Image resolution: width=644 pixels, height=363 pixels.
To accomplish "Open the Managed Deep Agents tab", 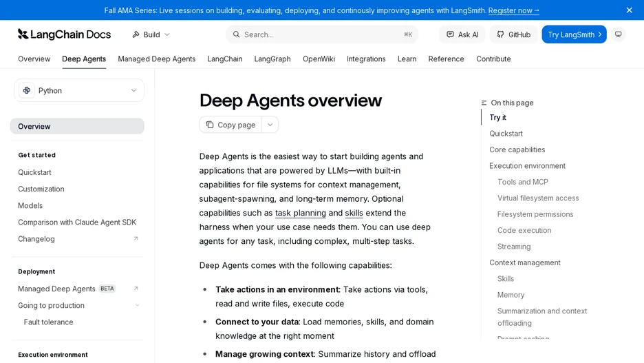I will [x=156, y=59].
